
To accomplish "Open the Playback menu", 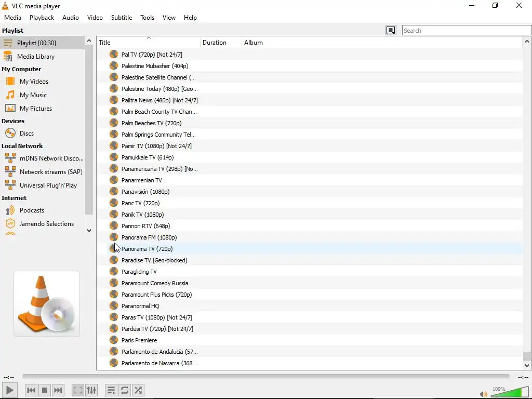I will click(x=42, y=18).
